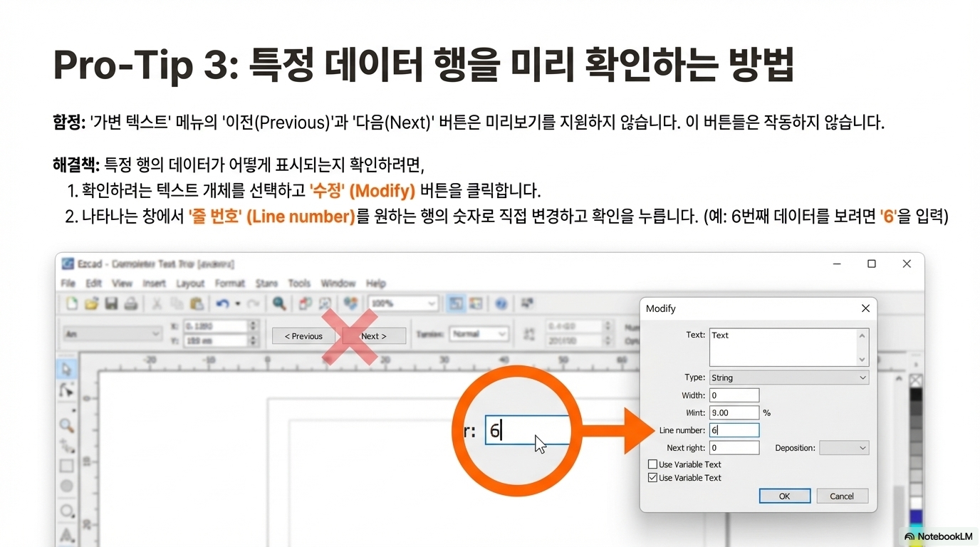980x547 pixels.
Task: Open the View menu
Action: [122, 283]
